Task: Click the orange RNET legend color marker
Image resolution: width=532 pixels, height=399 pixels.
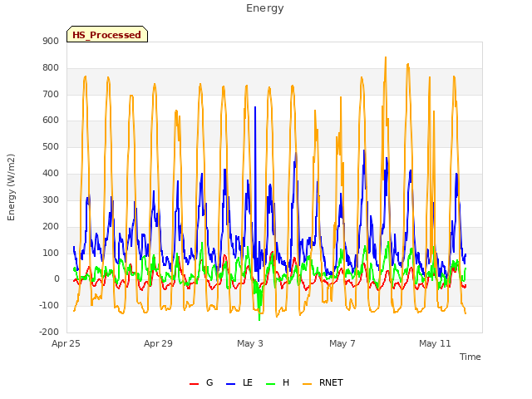Action: tap(307, 384)
